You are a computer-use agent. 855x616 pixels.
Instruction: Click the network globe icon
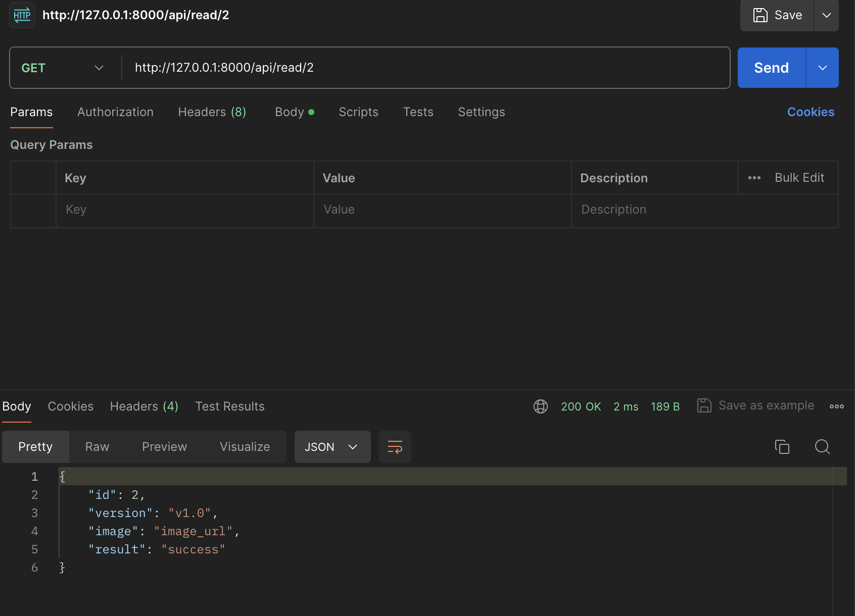(x=541, y=406)
